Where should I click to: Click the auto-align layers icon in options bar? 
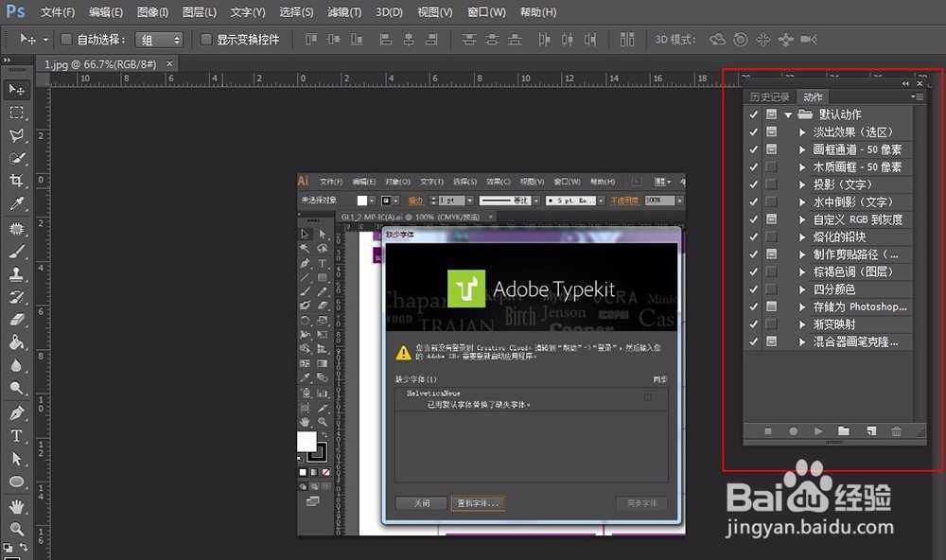(627, 39)
